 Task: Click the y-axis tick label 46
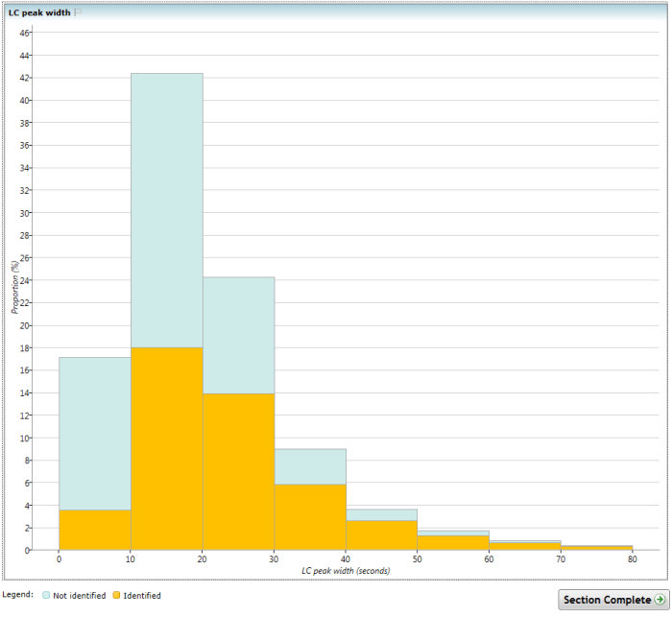tap(24, 33)
